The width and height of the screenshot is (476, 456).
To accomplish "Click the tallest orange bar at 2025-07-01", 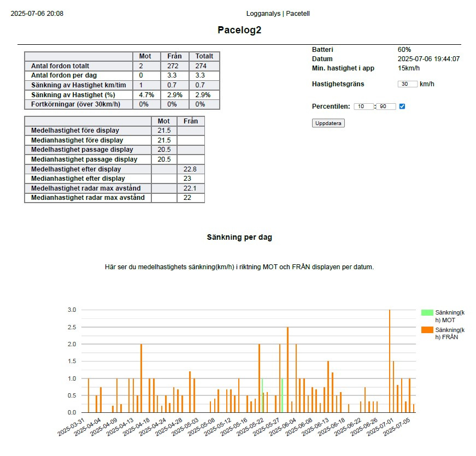I will click(x=390, y=361).
